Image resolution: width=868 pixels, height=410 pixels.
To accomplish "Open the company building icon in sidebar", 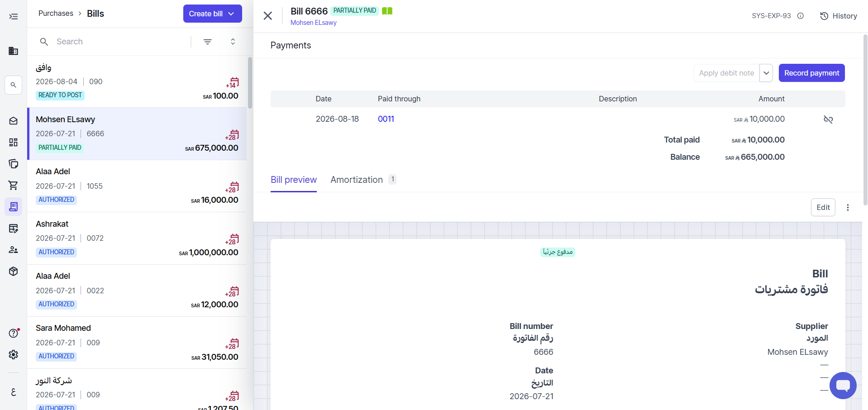I will pos(14,51).
